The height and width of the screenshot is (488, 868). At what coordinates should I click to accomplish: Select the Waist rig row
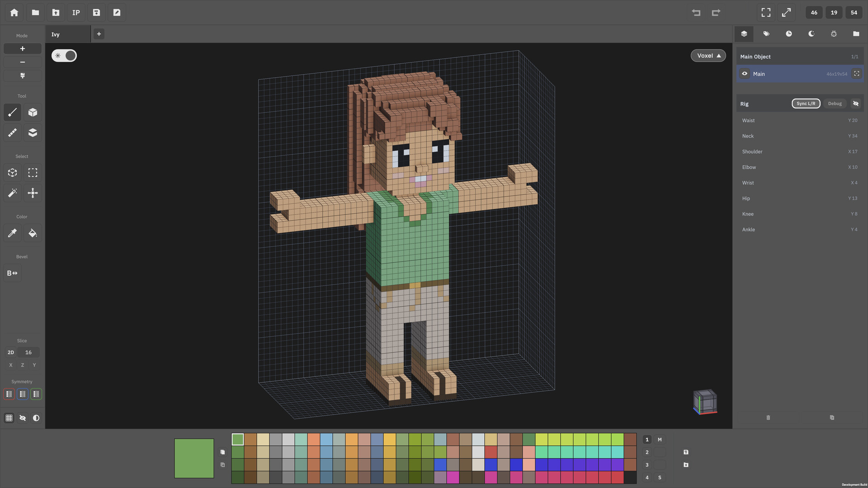click(800, 121)
